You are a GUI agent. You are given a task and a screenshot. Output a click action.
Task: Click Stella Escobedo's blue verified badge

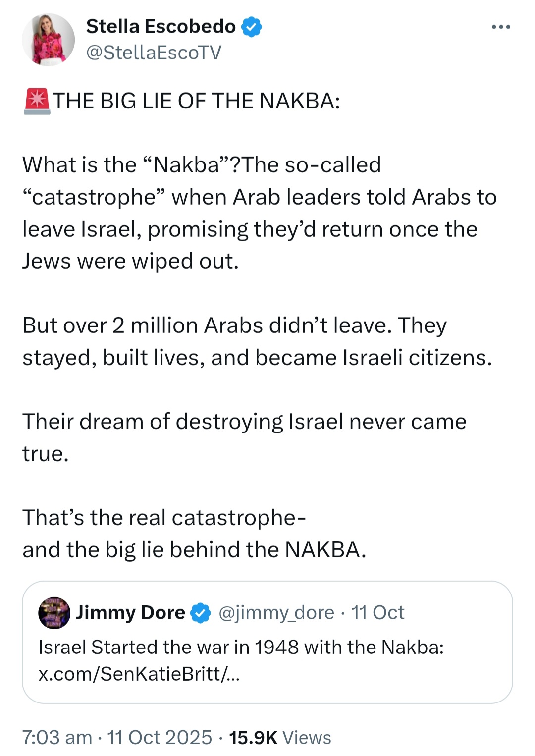[252, 27]
